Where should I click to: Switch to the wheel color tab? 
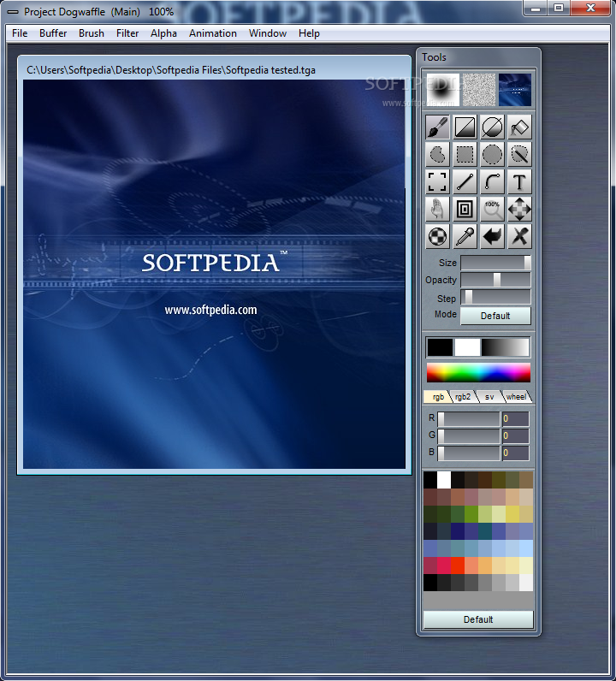tap(517, 396)
